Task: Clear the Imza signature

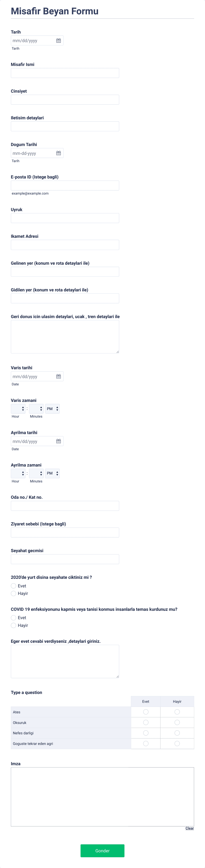Action: click(x=190, y=828)
